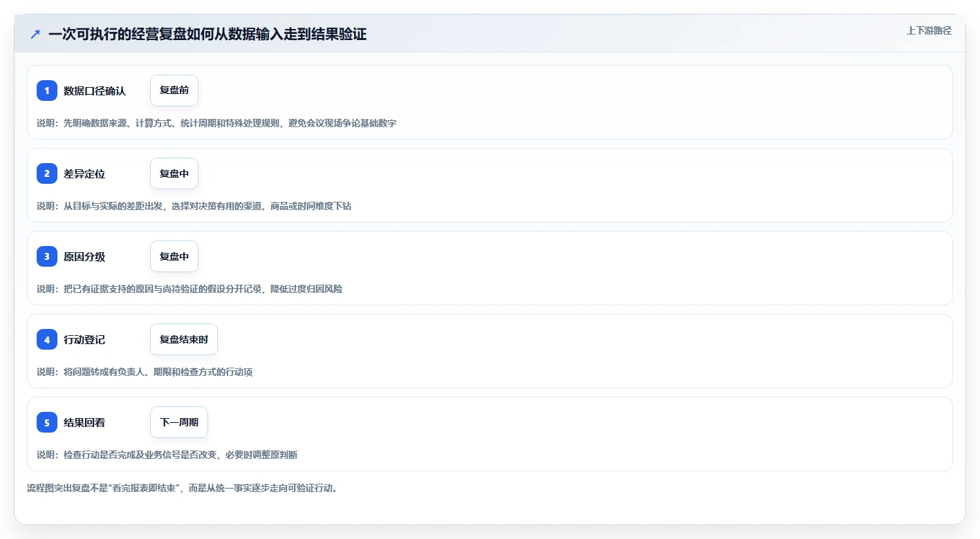Click description starting 检查行动是否完成
The image size is (980, 539).
(x=167, y=455)
